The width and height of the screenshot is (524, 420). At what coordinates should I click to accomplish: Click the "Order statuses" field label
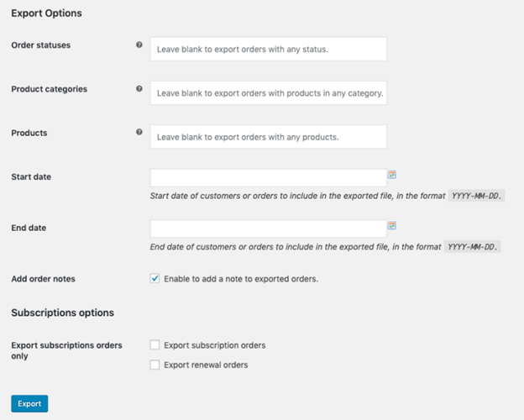tap(41, 45)
